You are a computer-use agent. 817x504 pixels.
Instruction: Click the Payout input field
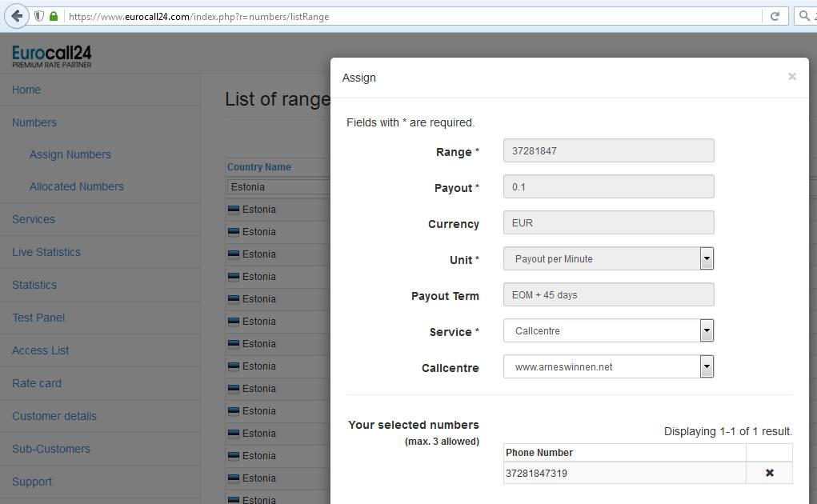coord(608,186)
